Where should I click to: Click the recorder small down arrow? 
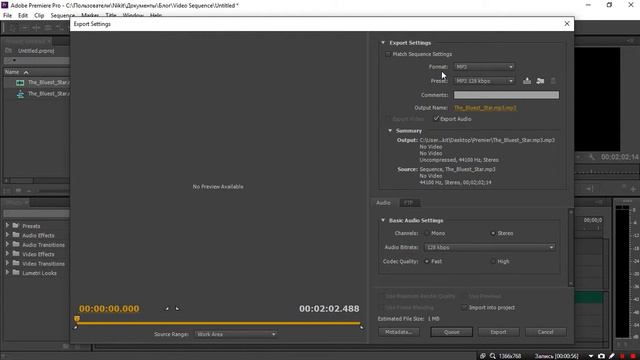(591, 356)
